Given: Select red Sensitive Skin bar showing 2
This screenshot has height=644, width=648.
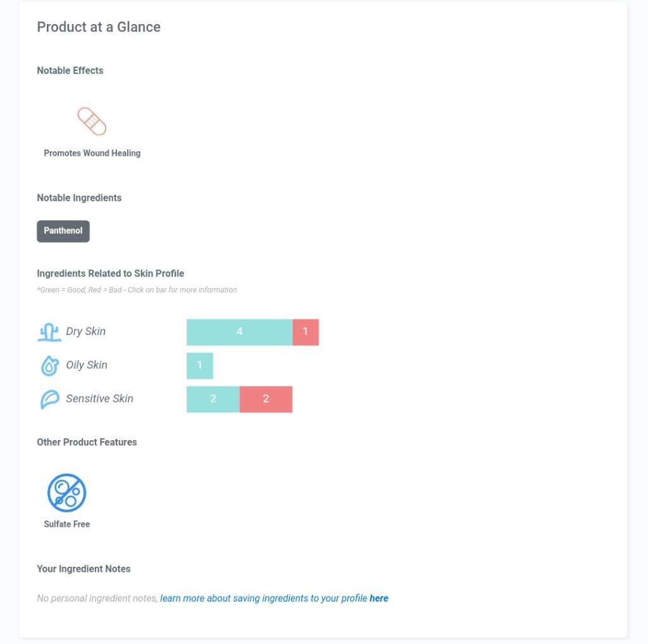Looking at the screenshot, I should tap(266, 399).
